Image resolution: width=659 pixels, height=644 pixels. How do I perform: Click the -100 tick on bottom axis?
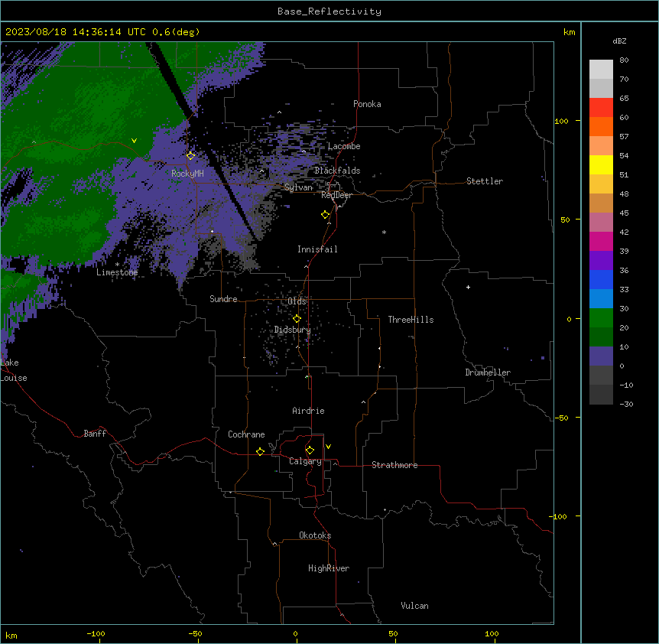[x=96, y=633]
